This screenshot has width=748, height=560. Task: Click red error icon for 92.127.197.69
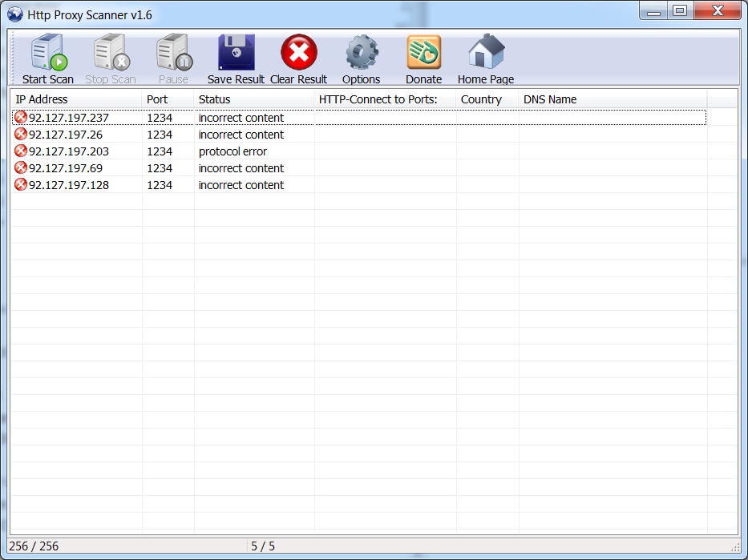pos(21,167)
